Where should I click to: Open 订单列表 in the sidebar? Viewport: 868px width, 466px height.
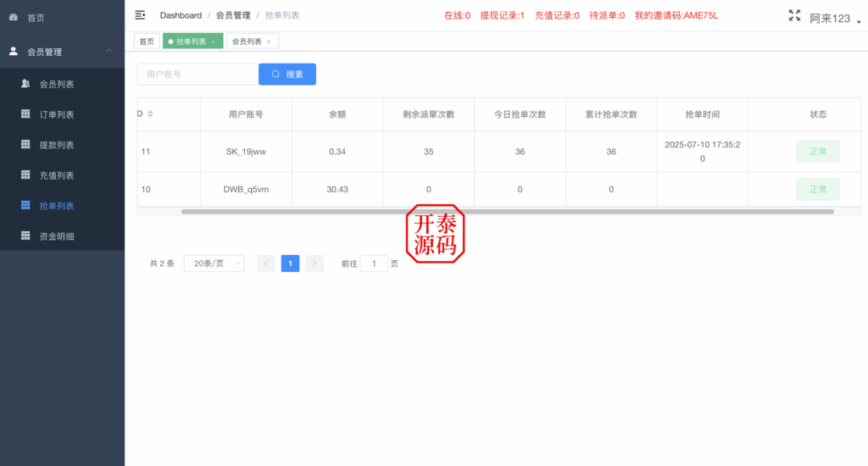tap(57, 115)
